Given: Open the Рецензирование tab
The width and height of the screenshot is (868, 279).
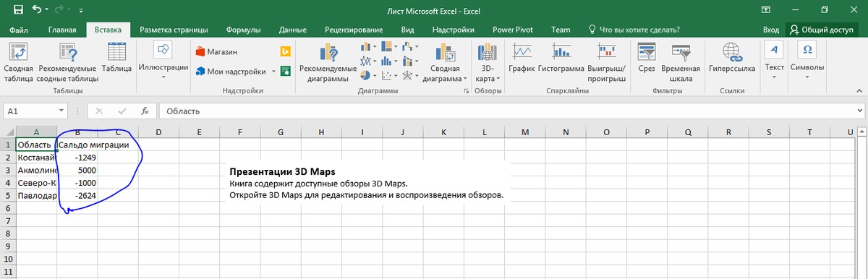Looking at the screenshot, I should pyautogui.click(x=353, y=30).
